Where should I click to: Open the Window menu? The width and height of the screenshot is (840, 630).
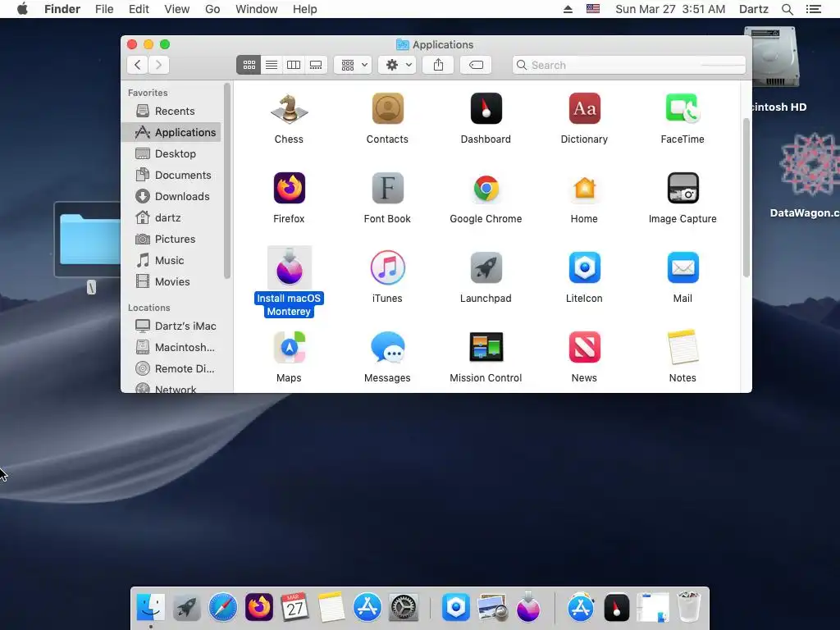[x=257, y=9]
